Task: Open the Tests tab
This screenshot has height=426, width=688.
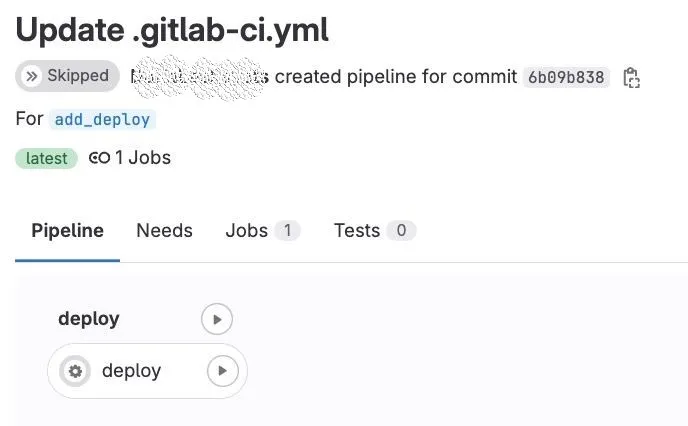Action: coord(357,231)
